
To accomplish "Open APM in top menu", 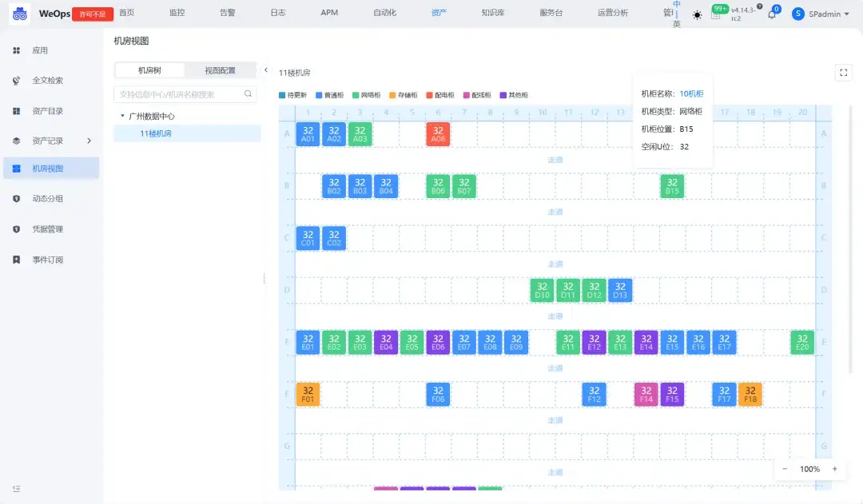I will 329,13.
